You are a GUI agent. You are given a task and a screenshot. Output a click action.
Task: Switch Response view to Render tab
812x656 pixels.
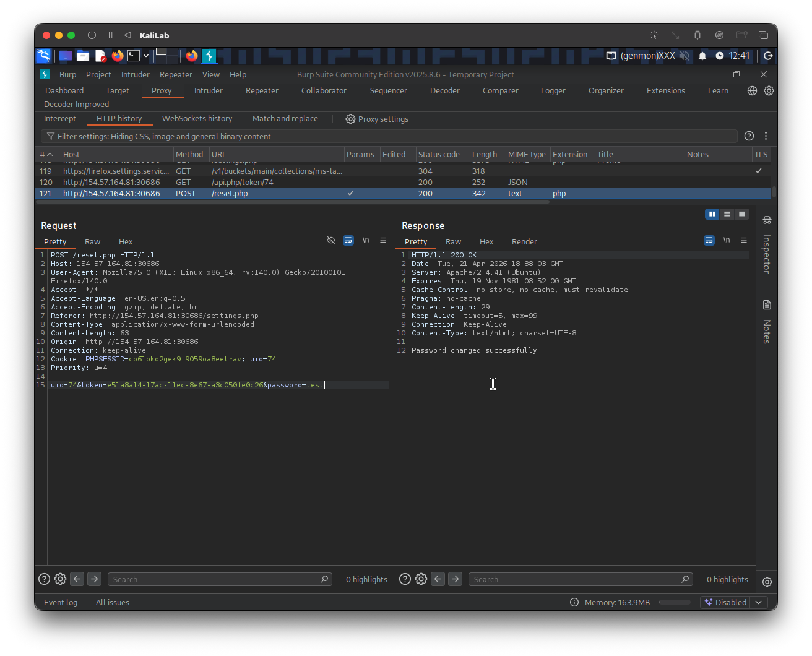click(x=524, y=241)
